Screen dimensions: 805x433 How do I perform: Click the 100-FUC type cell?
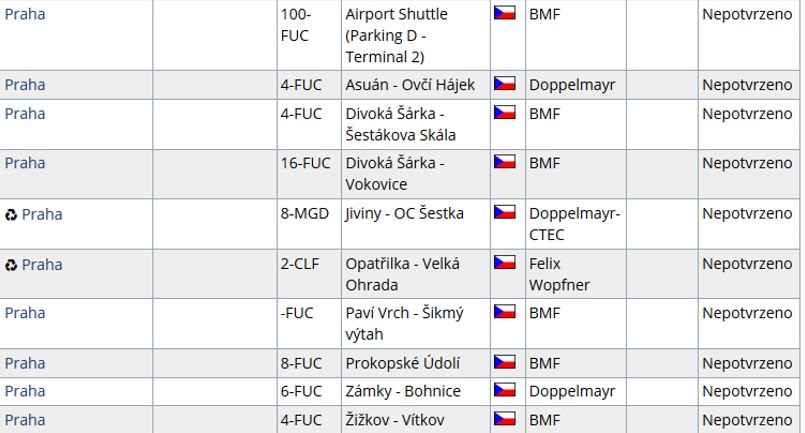click(x=296, y=25)
